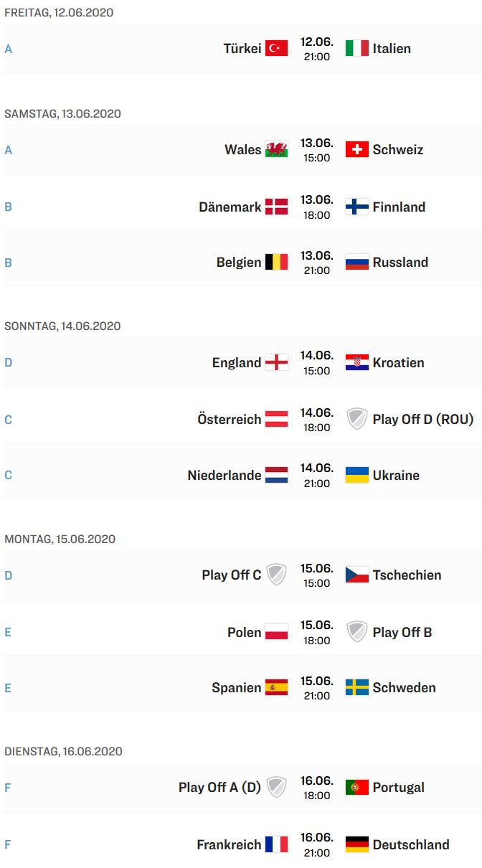Image resolution: width=482 pixels, height=868 pixels.
Task: Click the Croatia flag icon
Action: point(356,363)
